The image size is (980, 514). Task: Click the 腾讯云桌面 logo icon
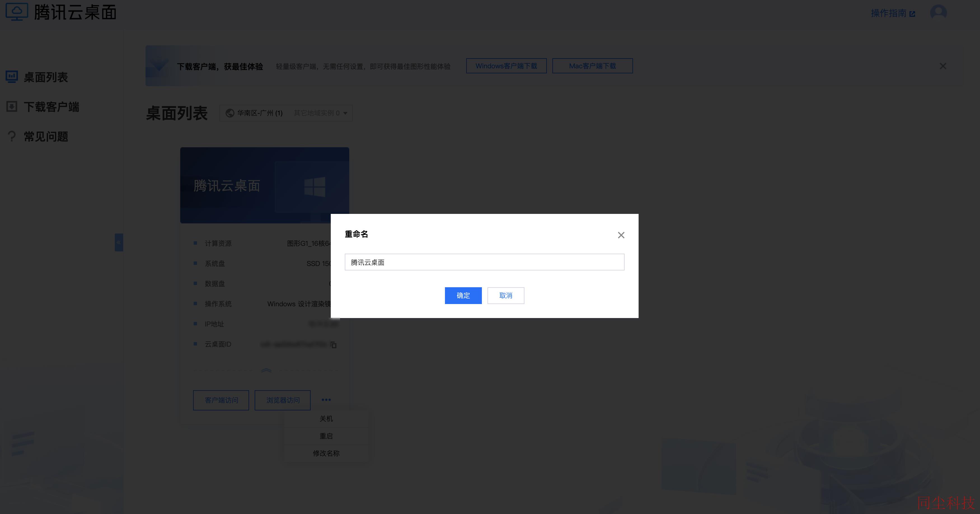(17, 12)
